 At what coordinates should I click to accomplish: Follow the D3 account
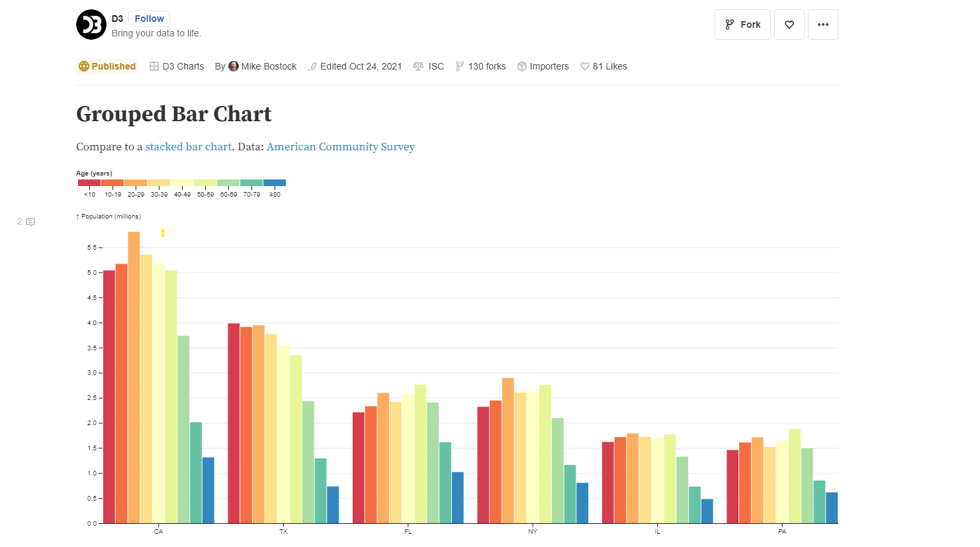click(x=149, y=19)
